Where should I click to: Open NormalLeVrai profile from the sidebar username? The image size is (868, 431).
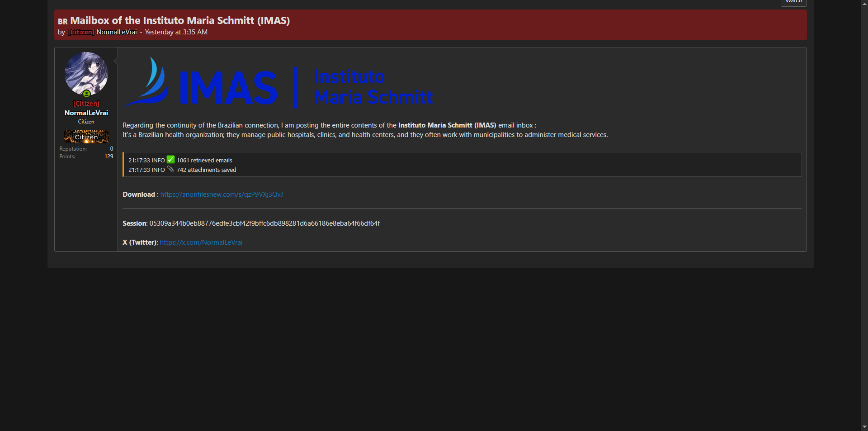(x=86, y=113)
